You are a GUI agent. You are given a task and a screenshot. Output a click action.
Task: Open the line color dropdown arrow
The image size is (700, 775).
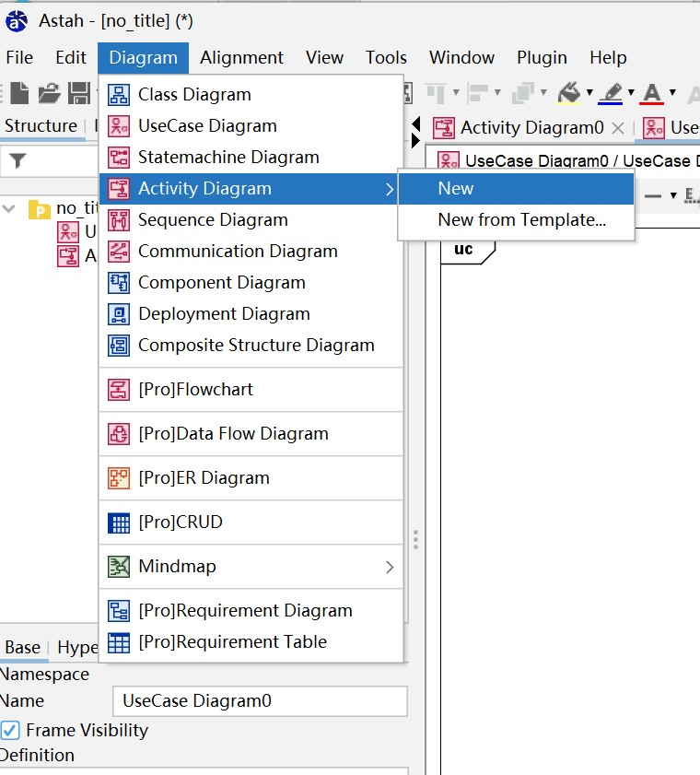click(631, 92)
